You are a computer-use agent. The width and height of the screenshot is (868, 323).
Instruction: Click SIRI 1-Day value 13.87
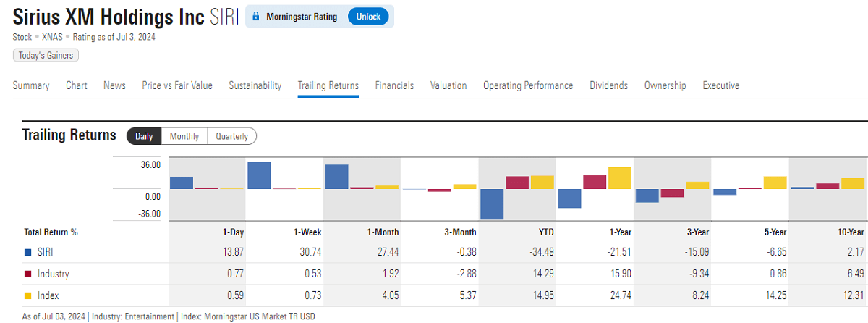[234, 252]
